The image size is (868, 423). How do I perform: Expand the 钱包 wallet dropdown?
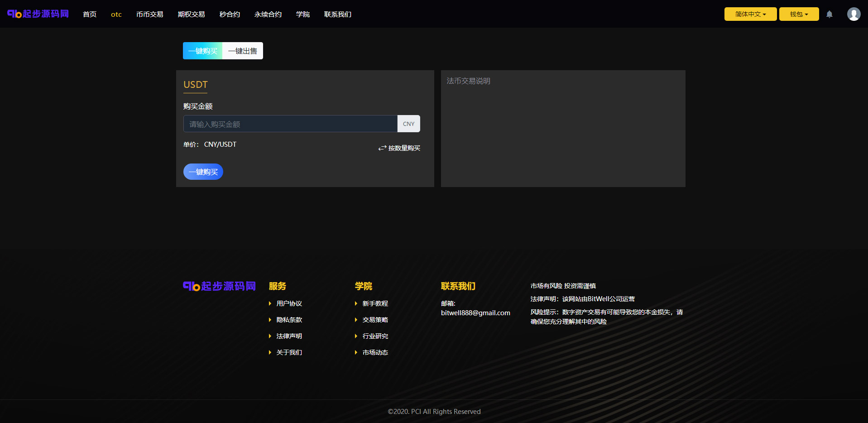pos(799,14)
